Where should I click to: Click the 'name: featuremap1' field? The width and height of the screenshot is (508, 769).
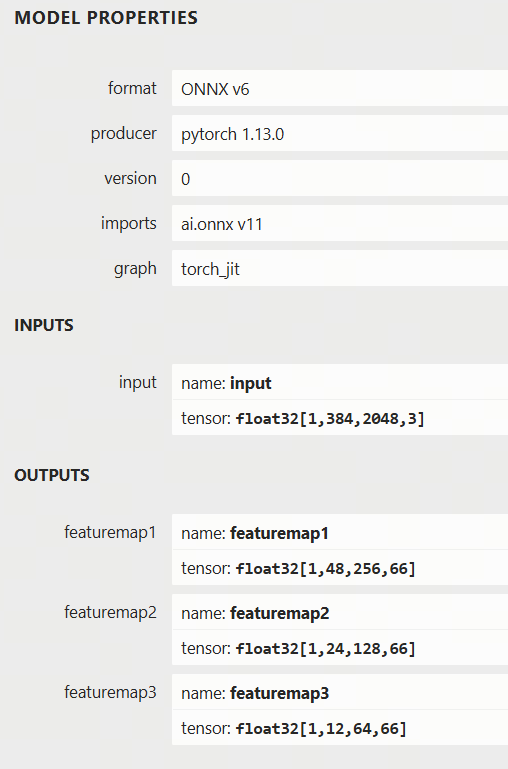point(340,532)
